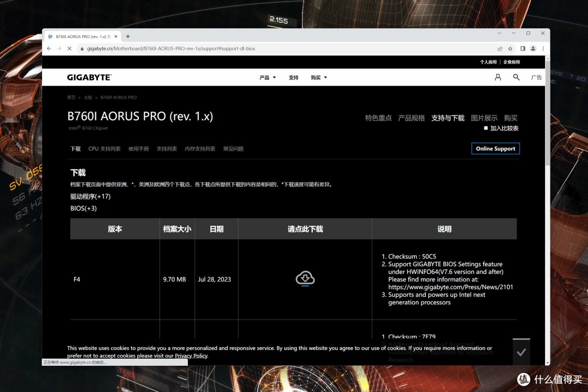Open 特色重点 section link
Viewport: 588px width, 392px height.
(378, 118)
